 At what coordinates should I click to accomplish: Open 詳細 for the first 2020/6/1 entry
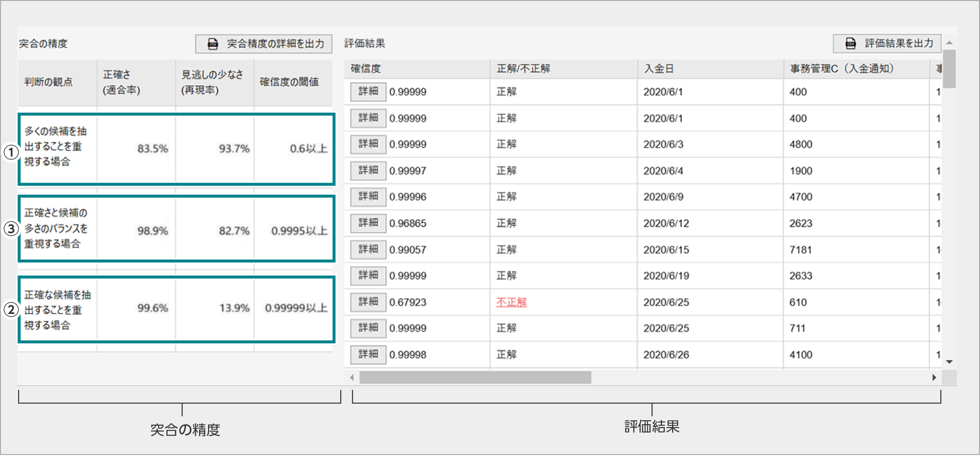coord(368,92)
